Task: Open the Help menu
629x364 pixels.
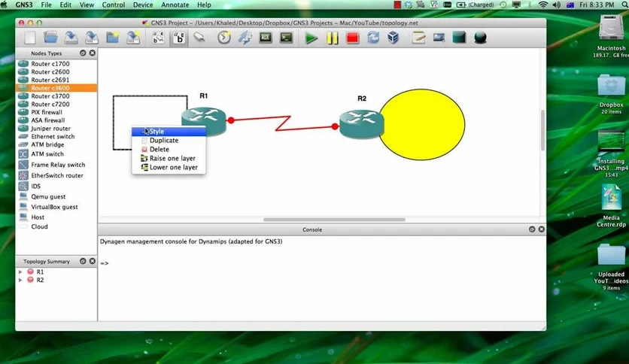Action: coord(204,5)
